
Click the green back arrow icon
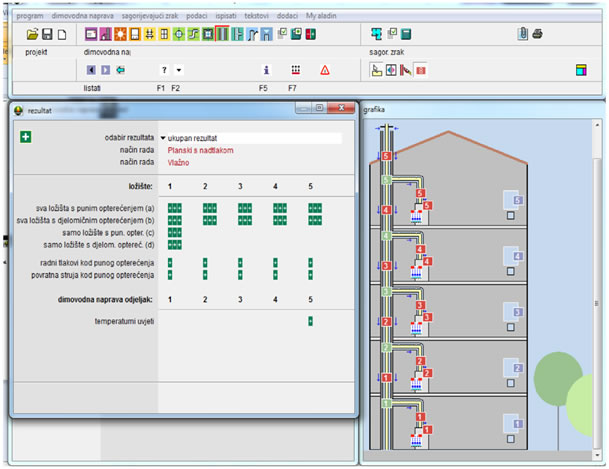pyautogui.click(x=120, y=70)
